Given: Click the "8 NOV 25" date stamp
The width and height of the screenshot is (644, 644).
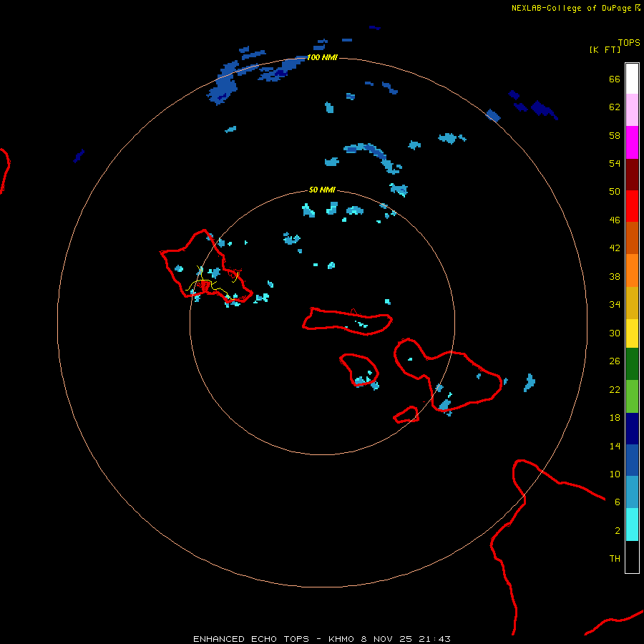Looking at the screenshot, I should tap(387, 639).
